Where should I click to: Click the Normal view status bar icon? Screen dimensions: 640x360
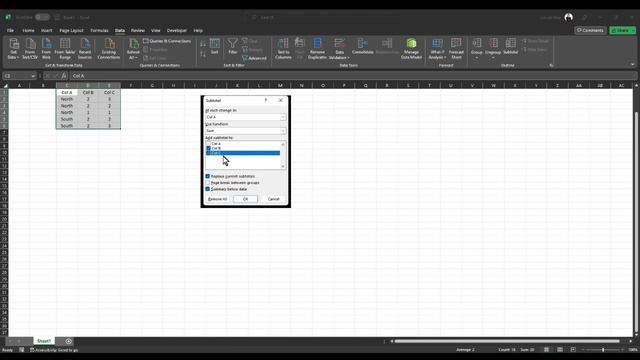(546, 350)
